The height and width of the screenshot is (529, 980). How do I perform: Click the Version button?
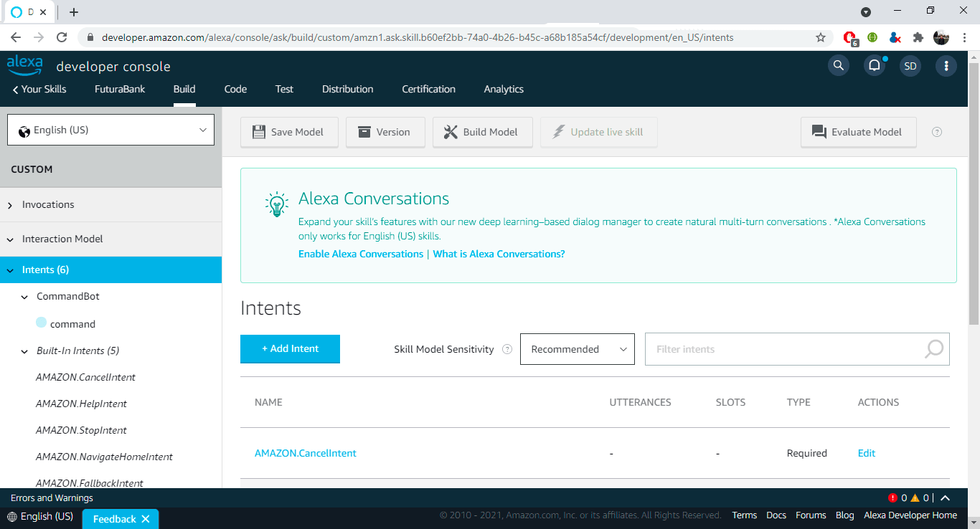tap(385, 132)
